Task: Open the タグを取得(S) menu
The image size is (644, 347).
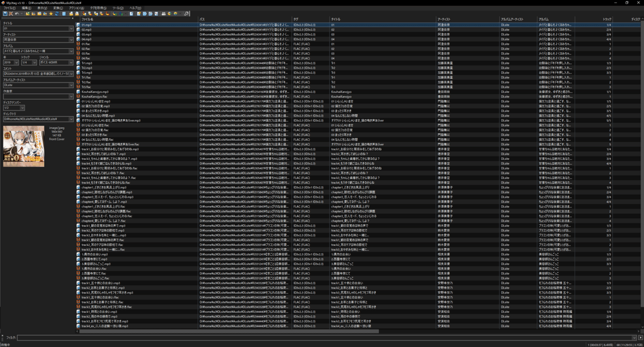Action: (x=98, y=8)
